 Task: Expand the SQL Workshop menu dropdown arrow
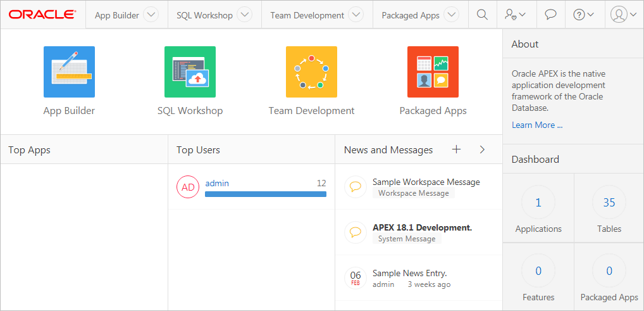coord(244,15)
